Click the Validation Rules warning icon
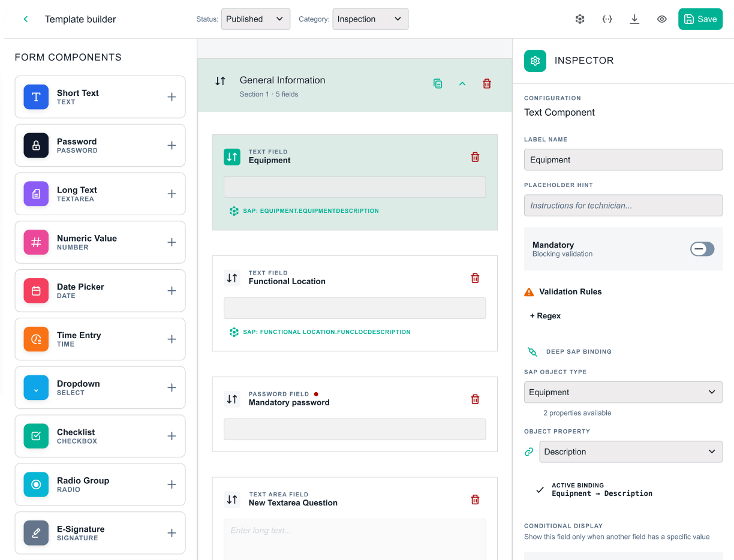This screenshot has height=560, width=734. (529, 292)
